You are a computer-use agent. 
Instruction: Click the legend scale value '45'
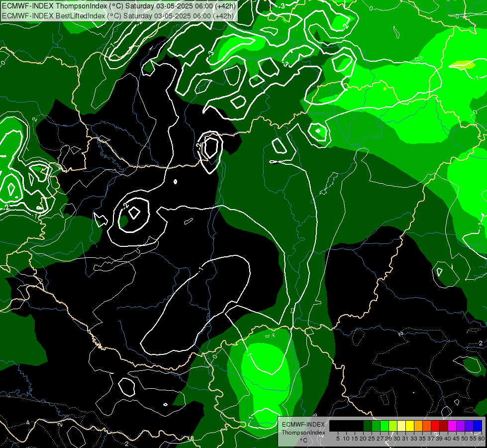(x=456, y=439)
